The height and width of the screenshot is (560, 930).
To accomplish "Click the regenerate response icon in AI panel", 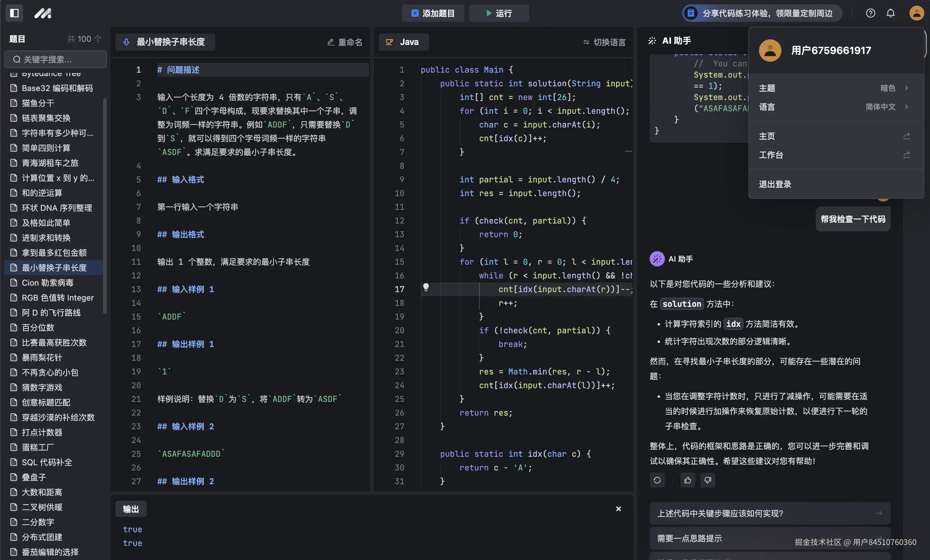I will click(x=657, y=480).
